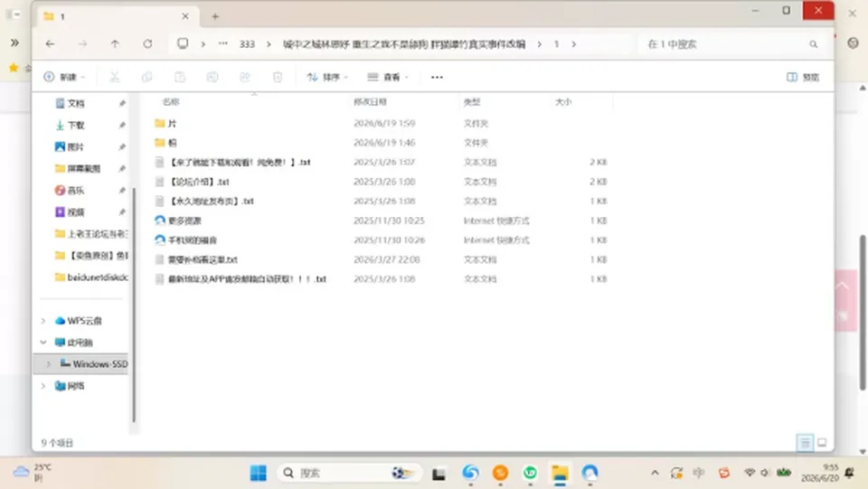
Task: Open the toolbar See more ellipsis menu
Action: (x=437, y=77)
